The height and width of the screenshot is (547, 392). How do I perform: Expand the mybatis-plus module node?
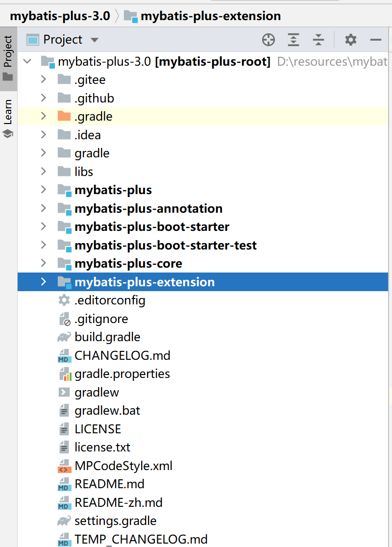[x=44, y=190]
